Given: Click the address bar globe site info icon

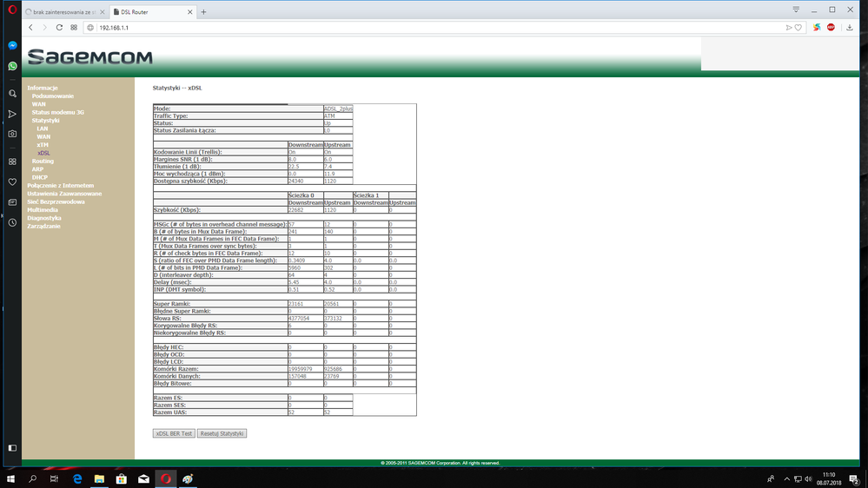Looking at the screenshot, I should pos(90,28).
